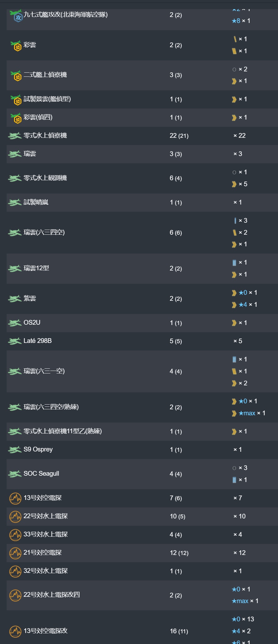This screenshot has width=278, height=644.
Task: Click the 紫雲 seaplane icon
Action: tap(15, 299)
